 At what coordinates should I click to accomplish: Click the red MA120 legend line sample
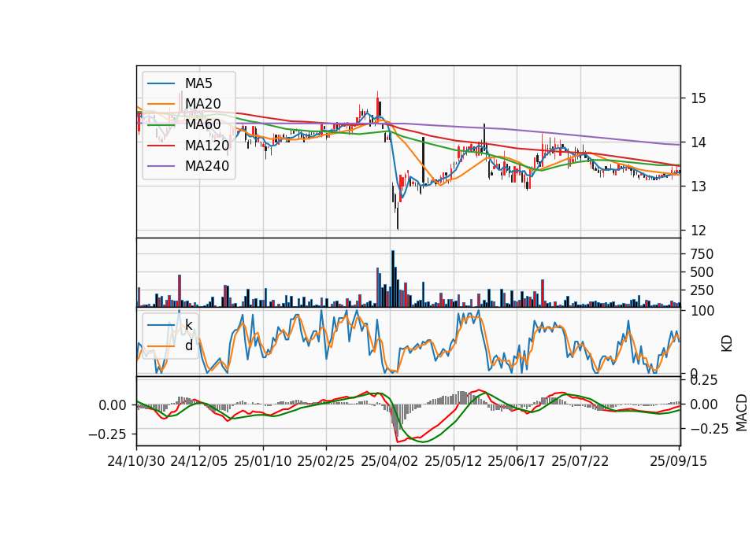pos(161,146)
